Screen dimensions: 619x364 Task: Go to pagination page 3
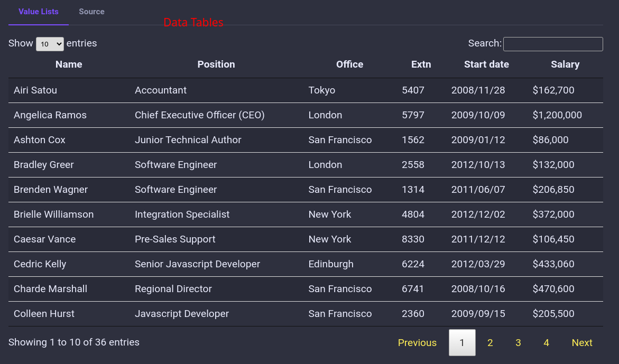[x=518, y=343]
